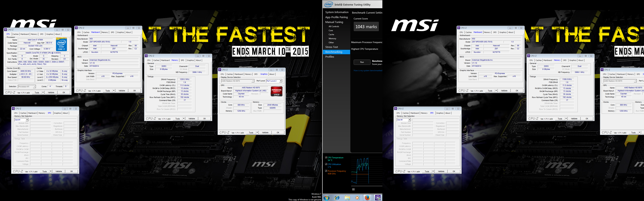This screenshot has height=201, width=644.
Task: Open 'How is my system benchmarked' link
Action: [x=368, y=70]
